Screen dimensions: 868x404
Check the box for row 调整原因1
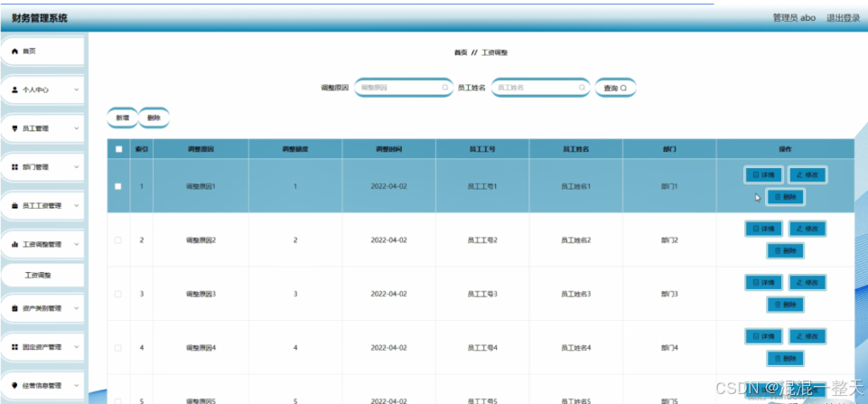(118, 186)
